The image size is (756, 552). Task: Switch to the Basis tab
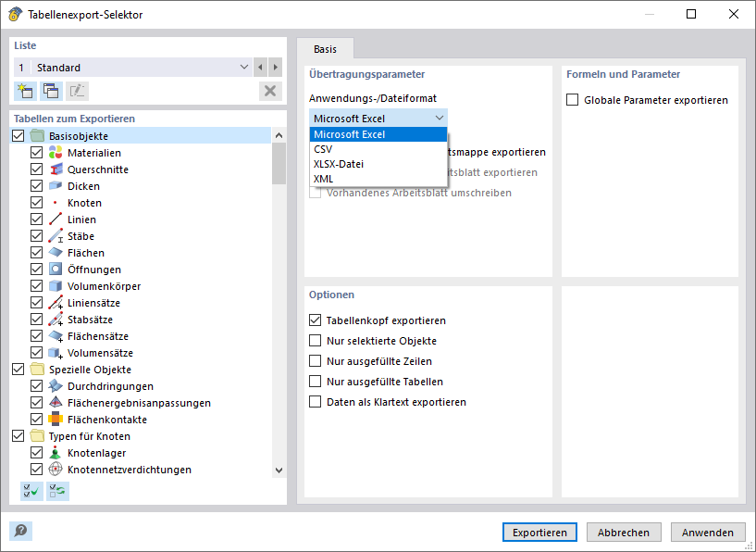[325, 49]
